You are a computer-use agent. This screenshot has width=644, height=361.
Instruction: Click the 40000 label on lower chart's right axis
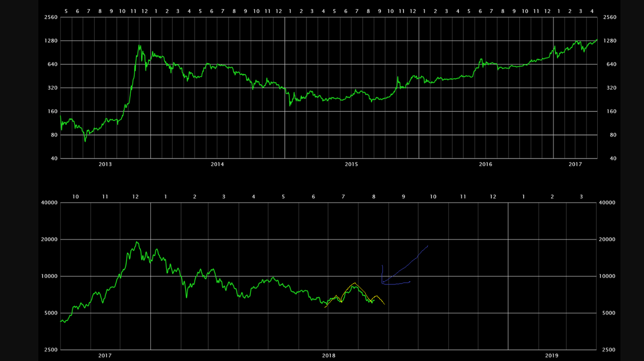click(608, 203)
